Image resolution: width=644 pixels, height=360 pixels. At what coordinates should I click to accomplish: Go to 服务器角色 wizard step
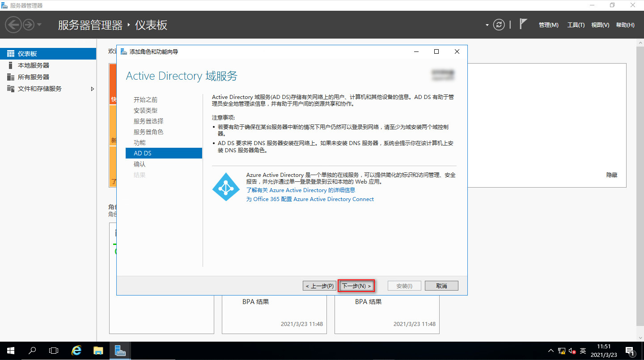tap(148, 132)
